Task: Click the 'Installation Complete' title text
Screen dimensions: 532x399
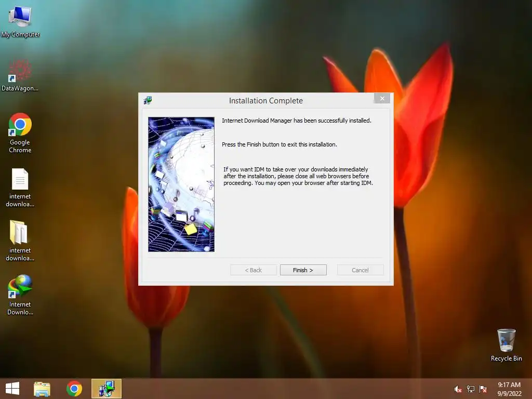Action: [265, 101]
